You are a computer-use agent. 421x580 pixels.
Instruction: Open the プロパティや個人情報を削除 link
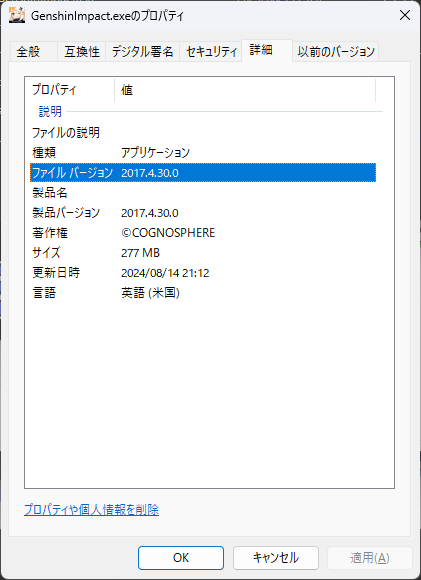click(91, 510)
